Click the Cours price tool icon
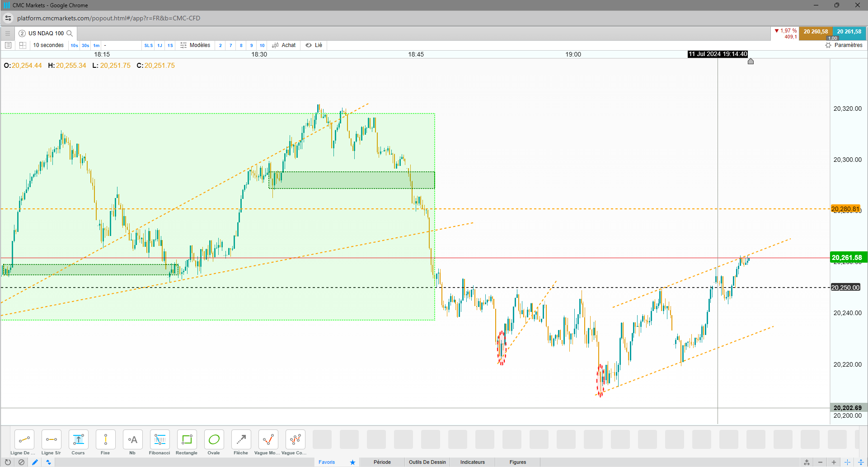 [78, 439]
